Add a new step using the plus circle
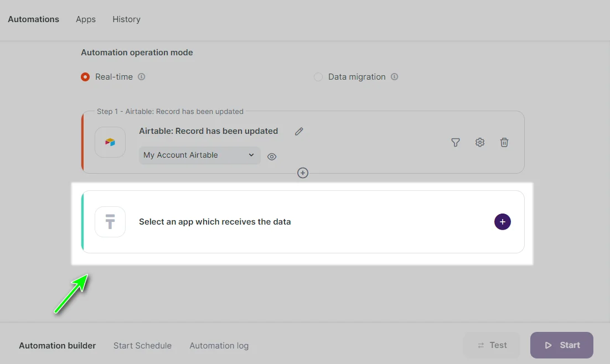This screenshot has height=364, width=610. point(303,173)
